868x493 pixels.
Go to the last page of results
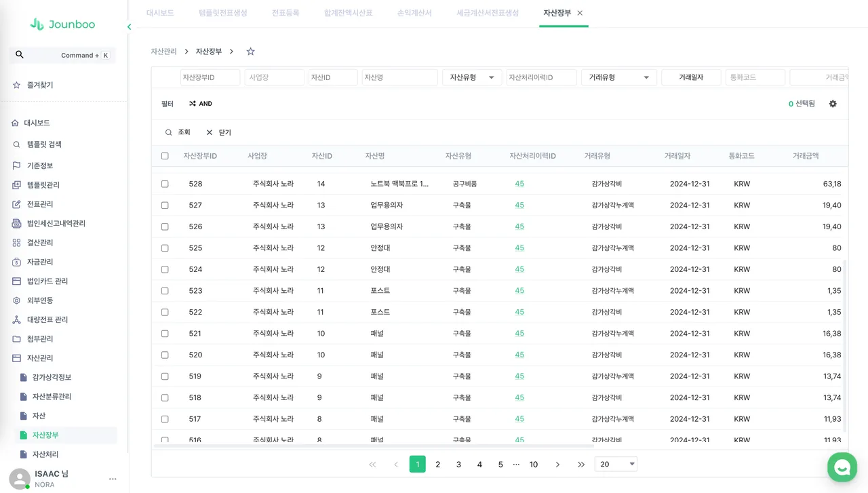[581, 465]
